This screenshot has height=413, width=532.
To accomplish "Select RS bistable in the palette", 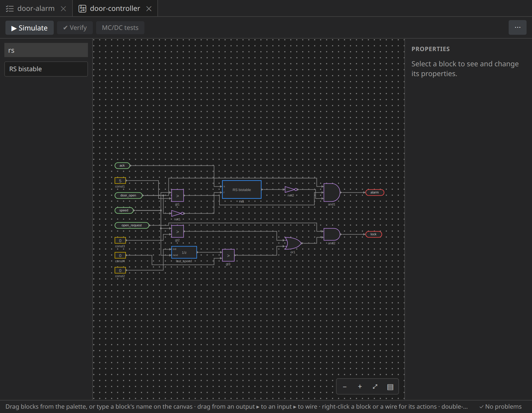I will click(46, 69).
